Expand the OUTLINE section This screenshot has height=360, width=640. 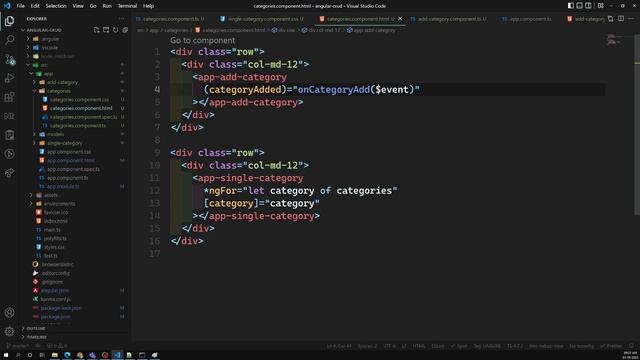pos(36,328)
